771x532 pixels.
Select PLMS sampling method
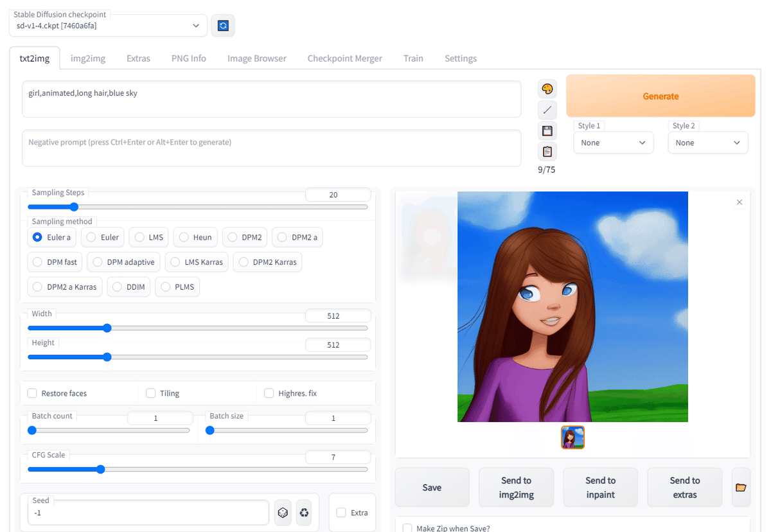177,287
